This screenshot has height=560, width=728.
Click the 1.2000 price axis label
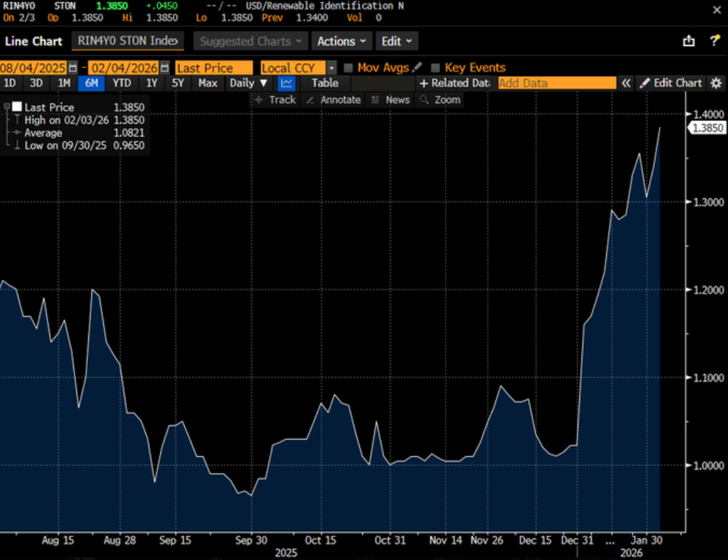click(708, 290)
